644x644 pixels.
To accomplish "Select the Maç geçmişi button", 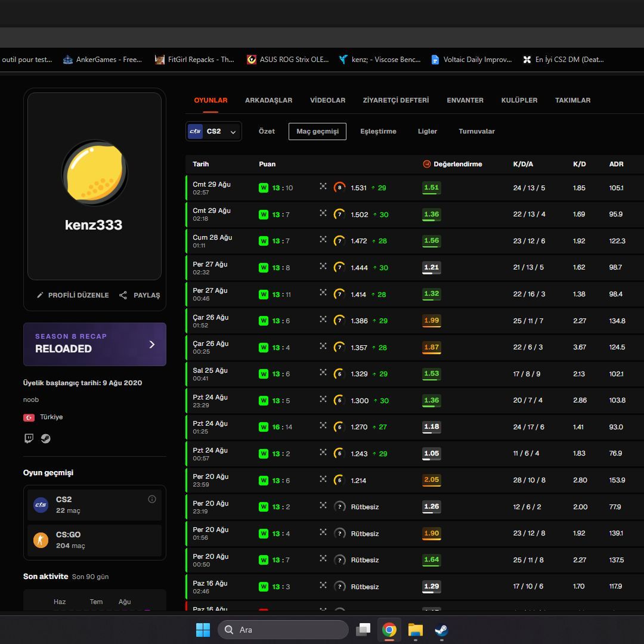I will 317,131.
